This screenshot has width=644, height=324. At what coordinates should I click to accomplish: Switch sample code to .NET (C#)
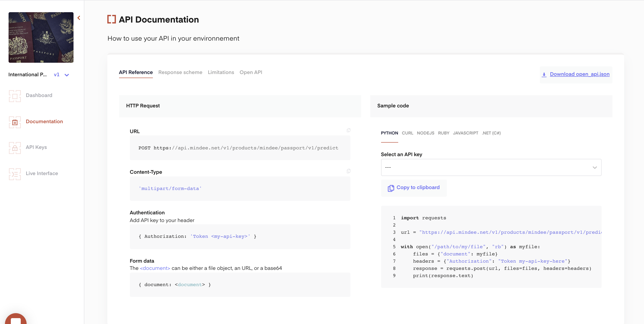click(x=491, y=133)
